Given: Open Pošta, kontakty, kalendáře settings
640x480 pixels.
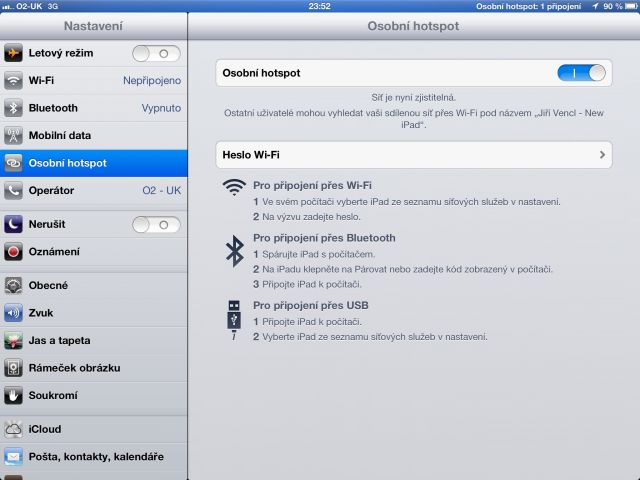Looking at the screenshot, I should coord(96,457).
